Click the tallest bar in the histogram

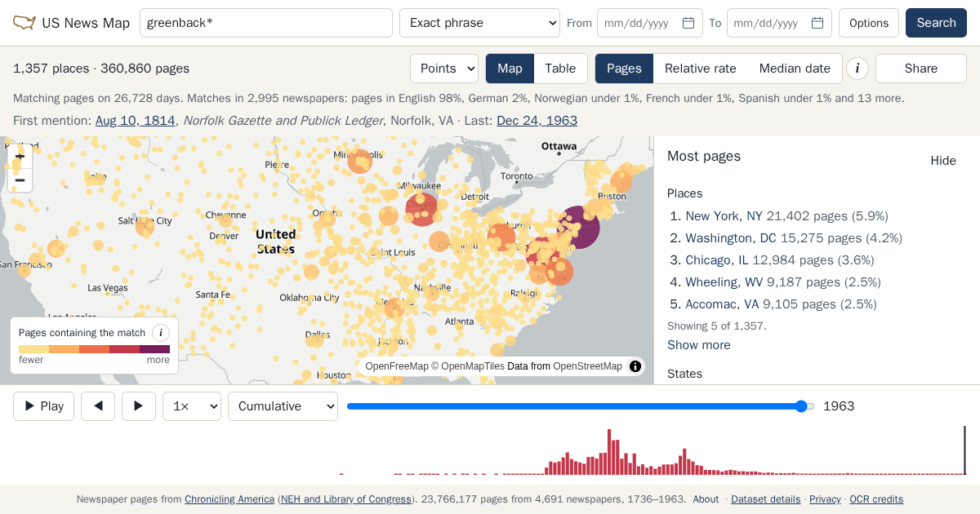(x=608, y=452)
